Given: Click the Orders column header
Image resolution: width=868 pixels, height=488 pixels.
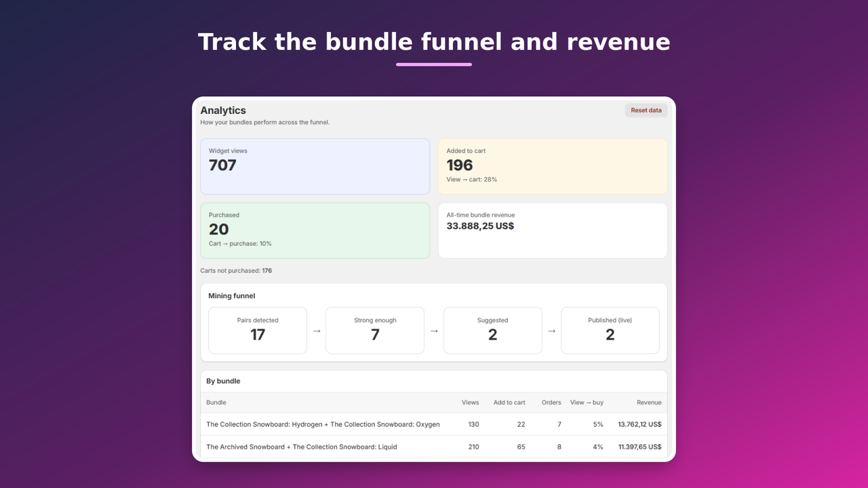Looking at the screenshot, I should tap(551, 403).
